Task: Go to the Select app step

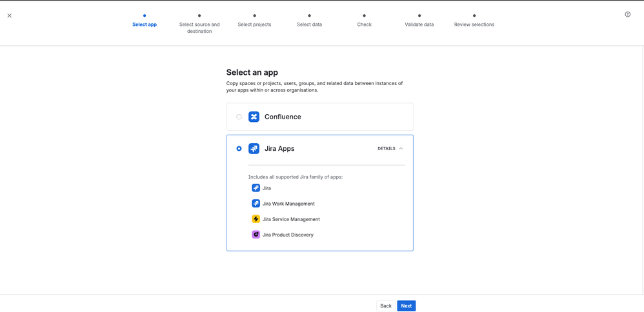Action: (145, 24)
